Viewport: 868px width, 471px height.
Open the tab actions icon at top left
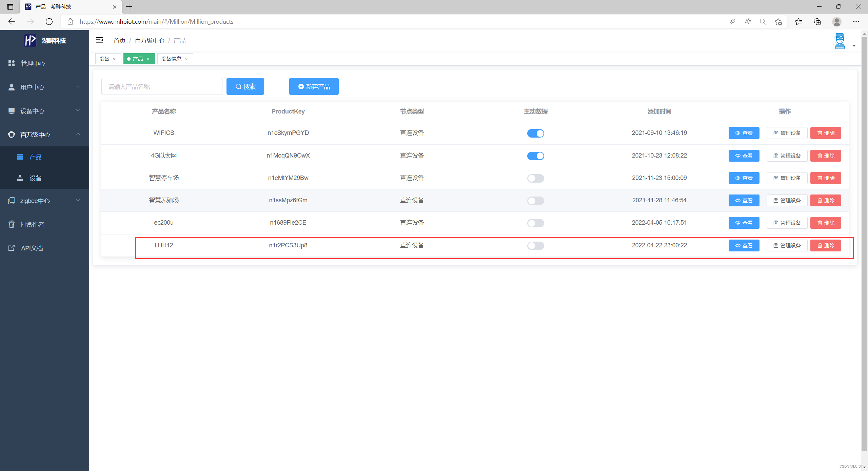coord(10,6)
